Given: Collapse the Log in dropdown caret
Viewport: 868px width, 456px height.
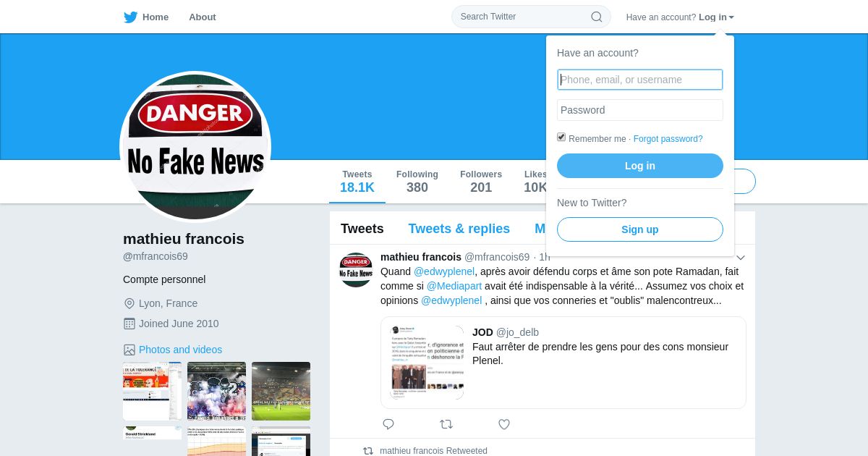Looking at the screenshot, I should click(731, 17).
